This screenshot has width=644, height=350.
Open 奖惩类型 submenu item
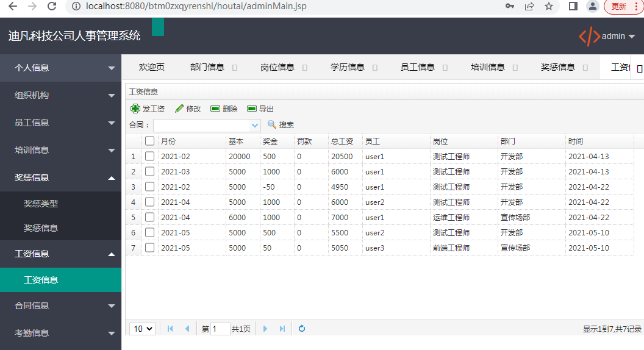tap(61, 204)
